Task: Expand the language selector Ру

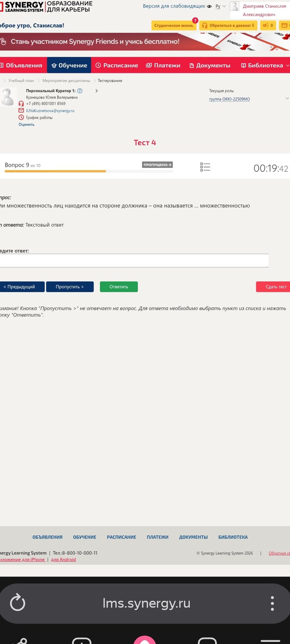Action: click(x=221, y=6)
